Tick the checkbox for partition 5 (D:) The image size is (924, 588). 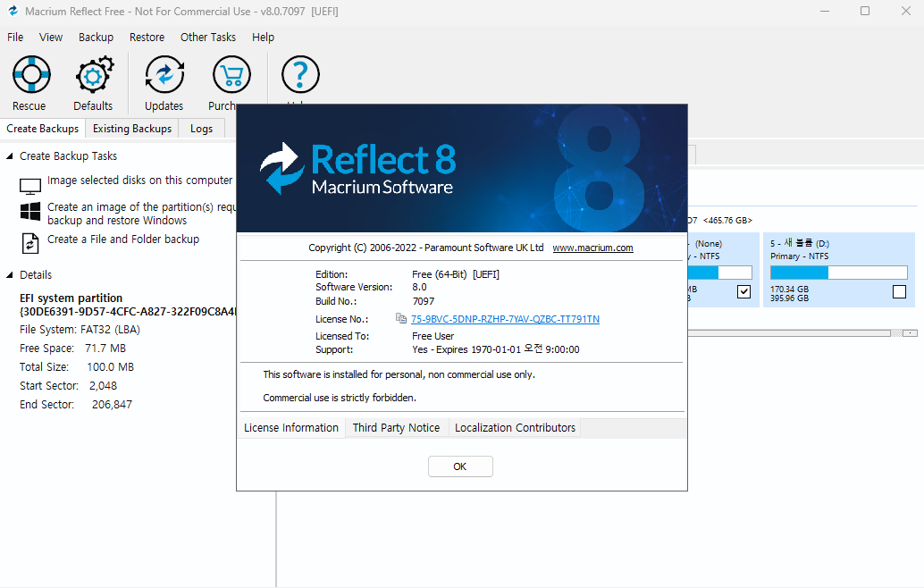pos(899,291)
